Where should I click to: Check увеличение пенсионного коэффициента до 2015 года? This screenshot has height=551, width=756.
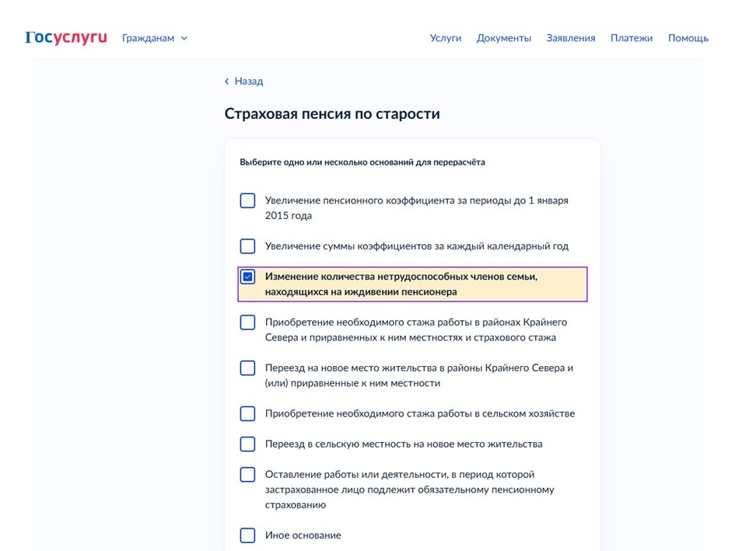[x=247, y=201]
